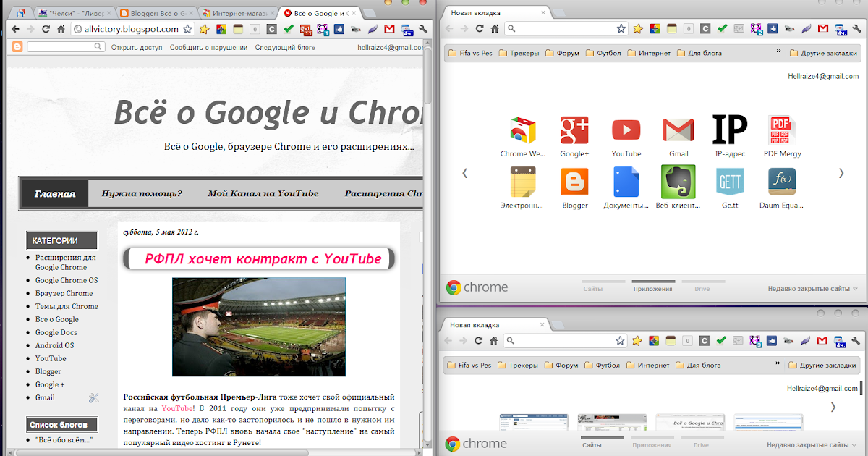868x456 pixels.
Task: Click the Gmail extension icon in blog window
Action: click(x=389, y=29)
